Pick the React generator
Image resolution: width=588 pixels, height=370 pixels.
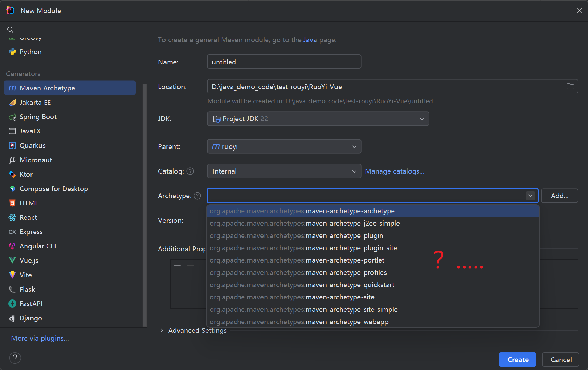point(28,218)
